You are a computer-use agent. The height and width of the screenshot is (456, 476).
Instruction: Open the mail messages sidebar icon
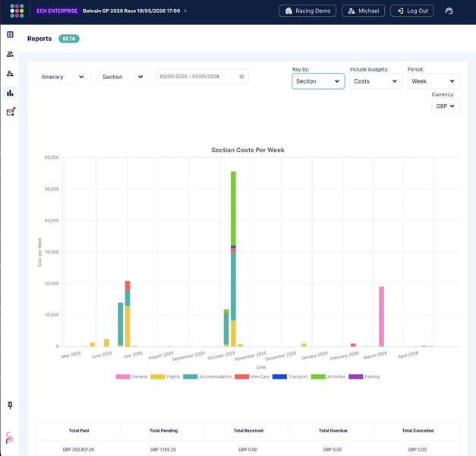(11, 112)
